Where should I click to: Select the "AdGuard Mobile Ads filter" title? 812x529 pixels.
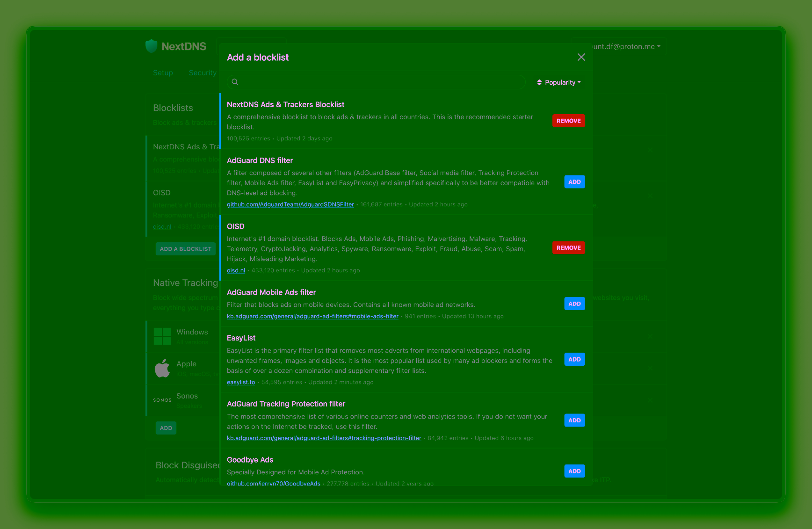pos(271,292)
